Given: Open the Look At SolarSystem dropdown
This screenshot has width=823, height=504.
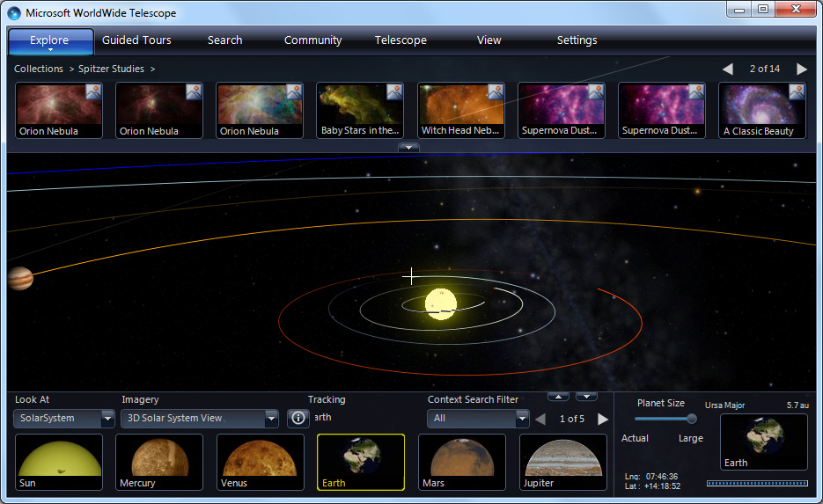Looking at the screenshot, I should pyautogui.click(x=63, y=418).
